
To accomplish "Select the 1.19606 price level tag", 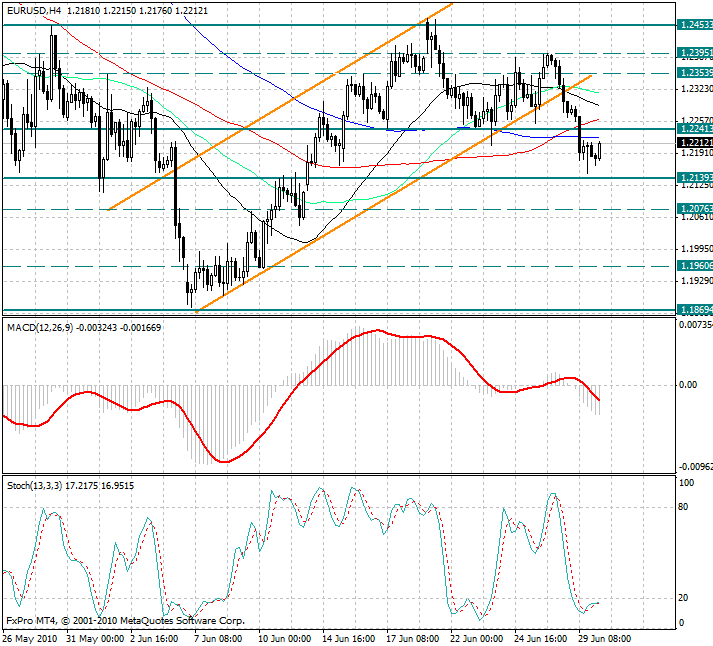I will coord(694,266).
